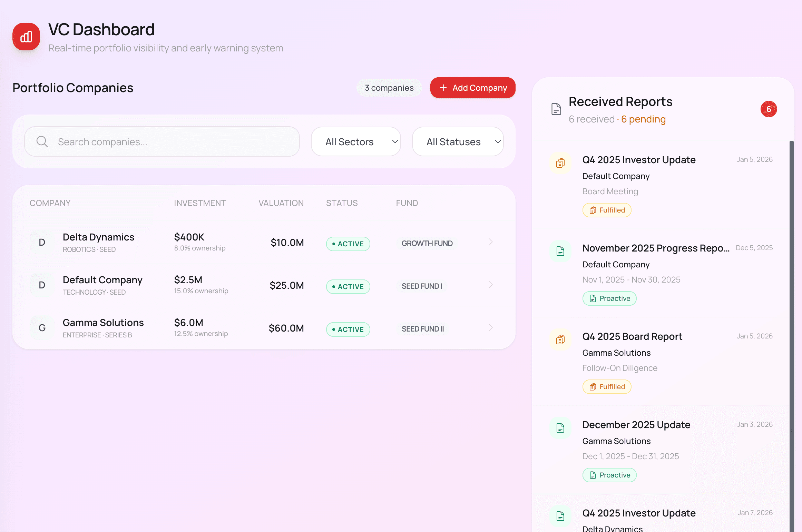802x532 pixels.
Task: Select the Portfolio Companies heading
Action: (x=72, y=88)
